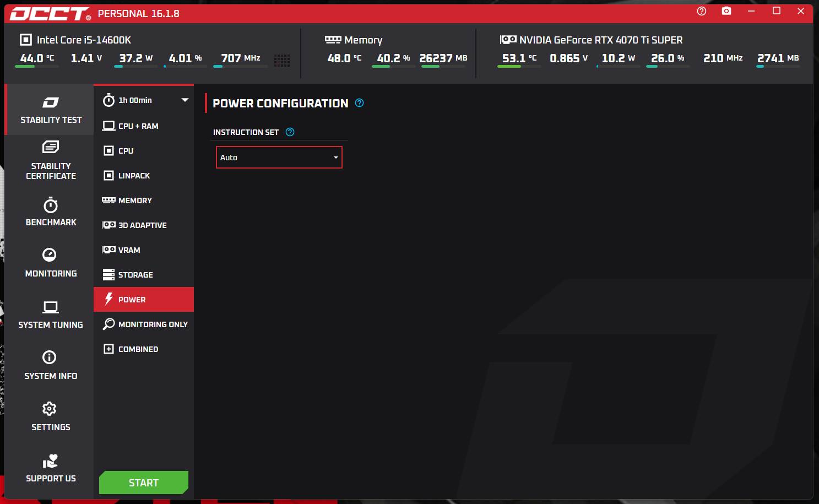The width and height of the screenshot is (819, 504).
Task: Click memory used 26237 MB value
Action: (x=443, y=58)
